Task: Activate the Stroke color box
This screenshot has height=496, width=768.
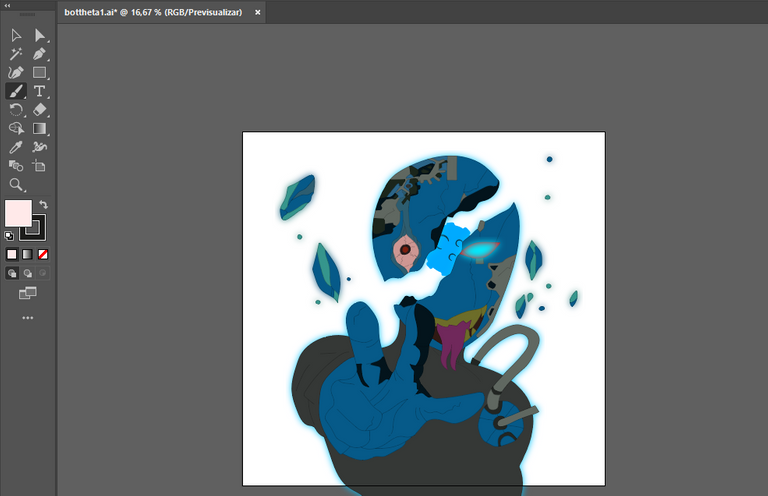Action: pos(39,233)
